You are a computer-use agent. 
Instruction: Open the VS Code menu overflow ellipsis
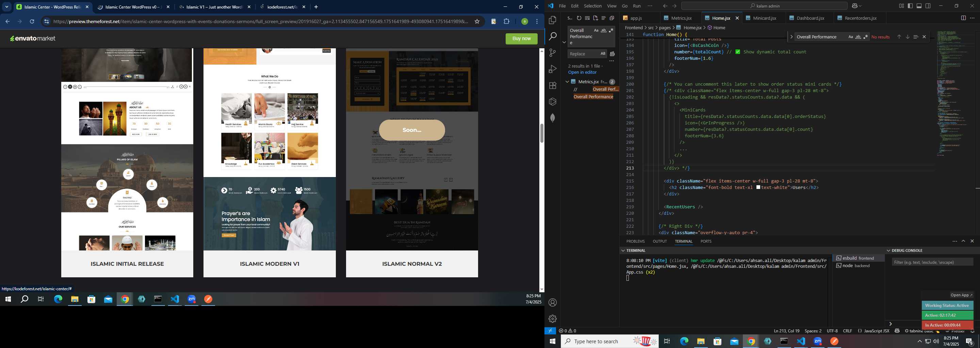click(x=650, y=6)
